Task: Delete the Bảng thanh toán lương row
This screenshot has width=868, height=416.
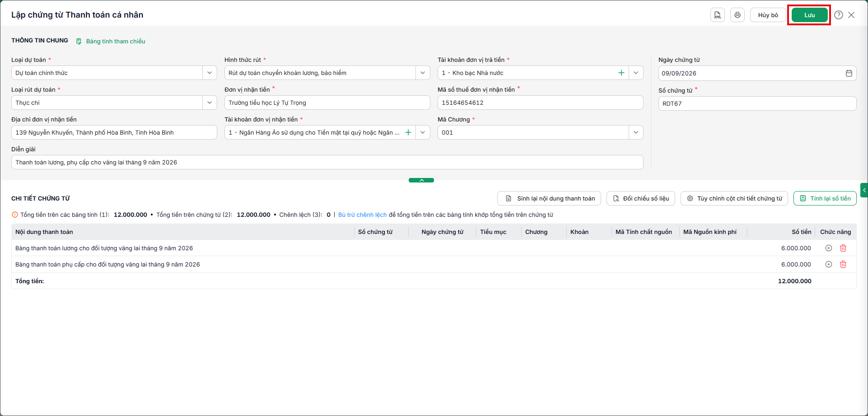Action: (843, 248)
